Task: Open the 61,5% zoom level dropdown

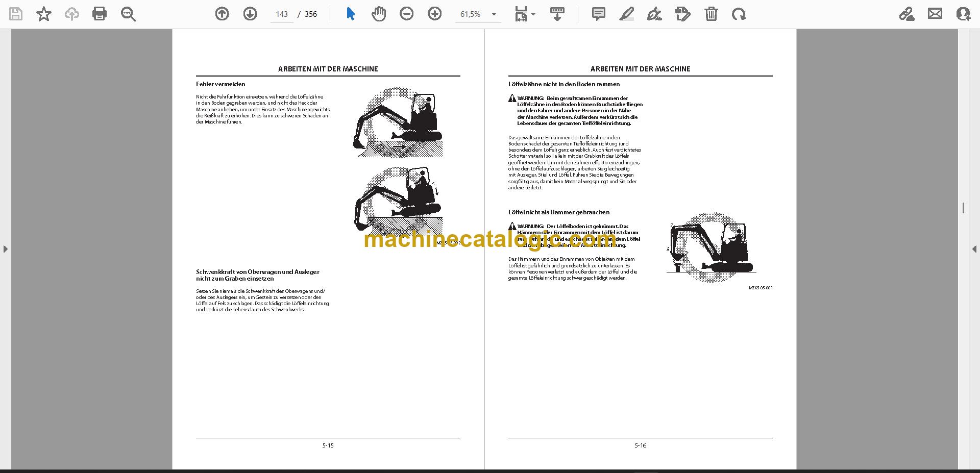Action: click(x=478, y=14)
